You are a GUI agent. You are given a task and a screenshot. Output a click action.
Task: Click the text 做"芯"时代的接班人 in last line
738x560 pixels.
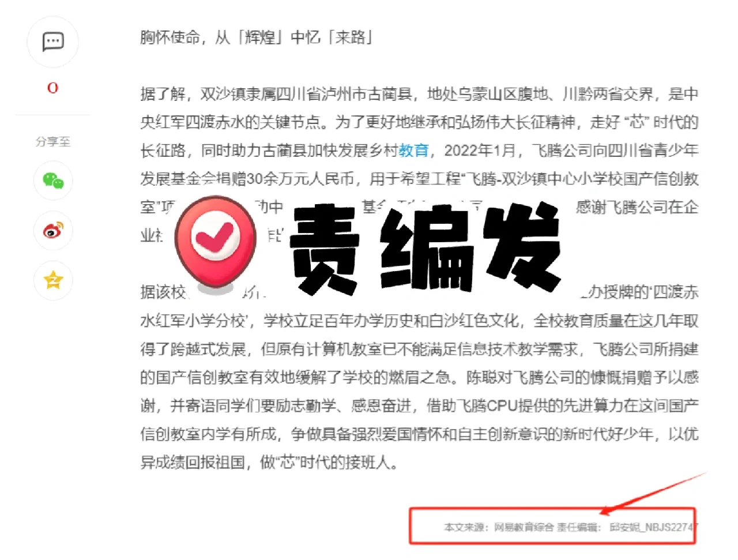pos(329,462)
